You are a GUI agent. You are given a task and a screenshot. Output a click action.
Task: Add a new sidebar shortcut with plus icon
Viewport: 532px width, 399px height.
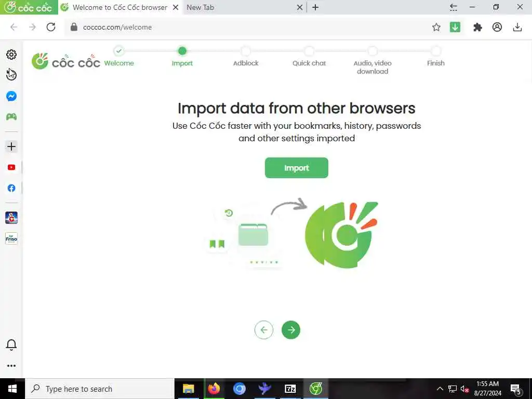(11, 147)
